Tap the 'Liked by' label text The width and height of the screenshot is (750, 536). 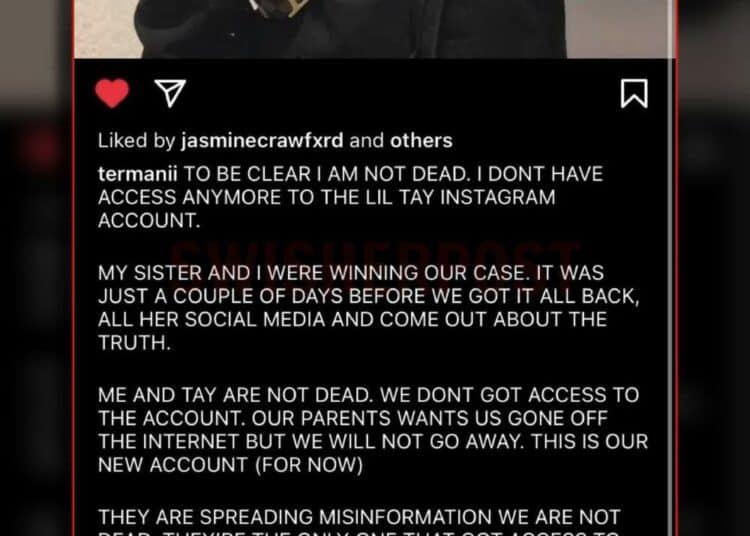coord(137,141)
